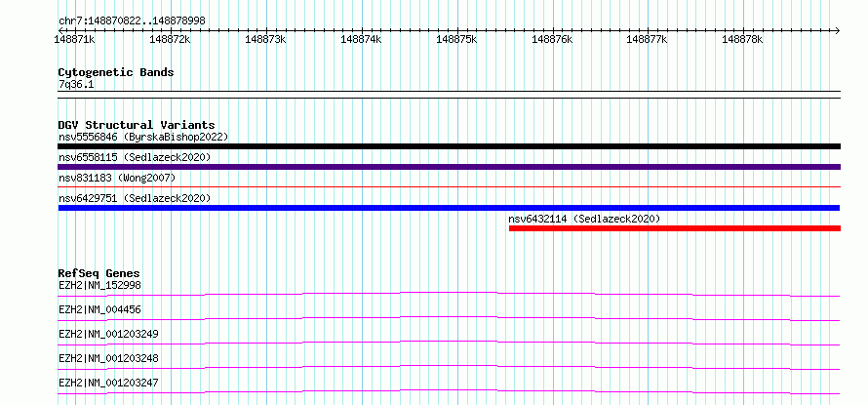Click the ruler's left arrowhead

[x=60, y=30]
